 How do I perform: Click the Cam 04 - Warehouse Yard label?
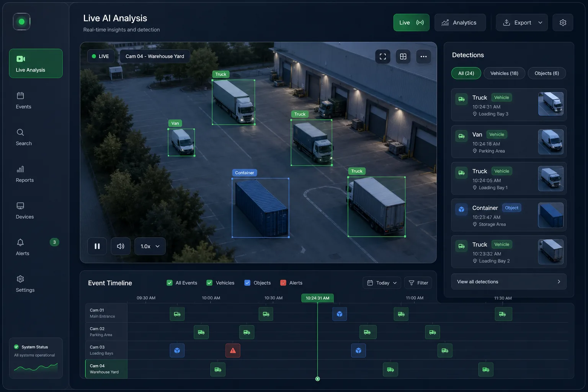pyautogui.click(x=155, y=56)
